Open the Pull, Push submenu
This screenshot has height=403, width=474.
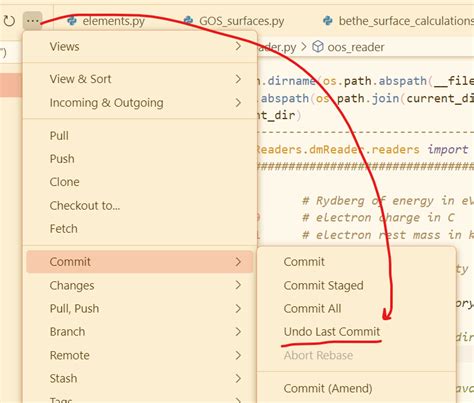point(140,309)
